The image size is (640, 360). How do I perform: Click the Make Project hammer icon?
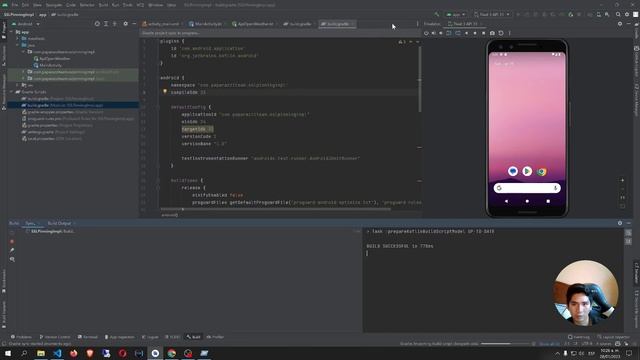coord(437,14)
